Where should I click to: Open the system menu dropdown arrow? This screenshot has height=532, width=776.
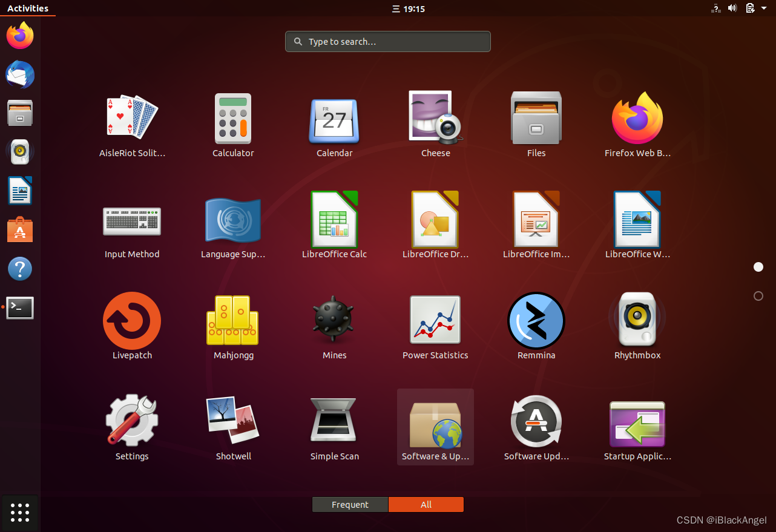tap(764, 8)
